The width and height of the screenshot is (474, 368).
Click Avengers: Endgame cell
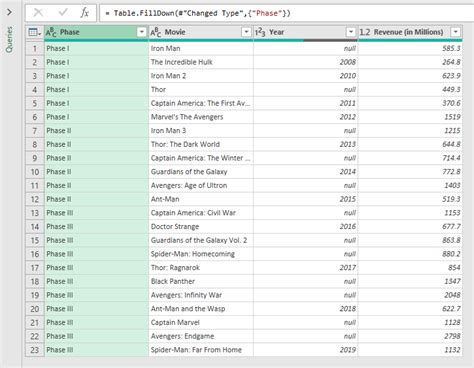tap(201, 336)
